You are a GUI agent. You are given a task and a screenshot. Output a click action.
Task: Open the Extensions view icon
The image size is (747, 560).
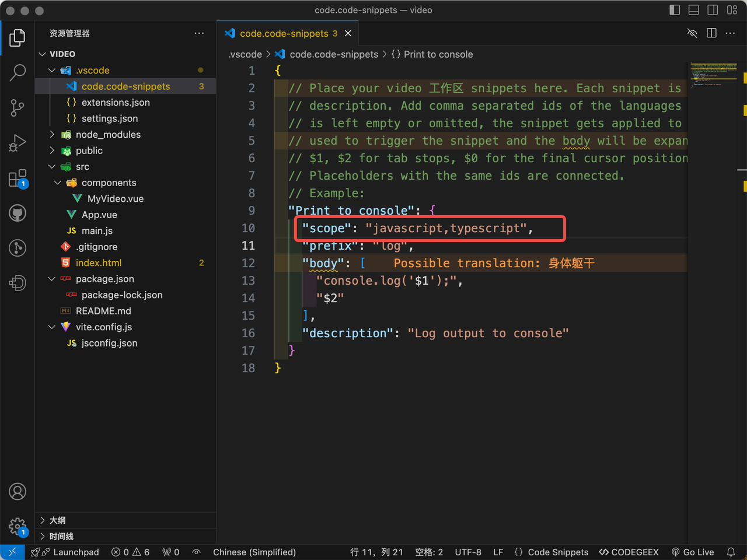(18, 178)
